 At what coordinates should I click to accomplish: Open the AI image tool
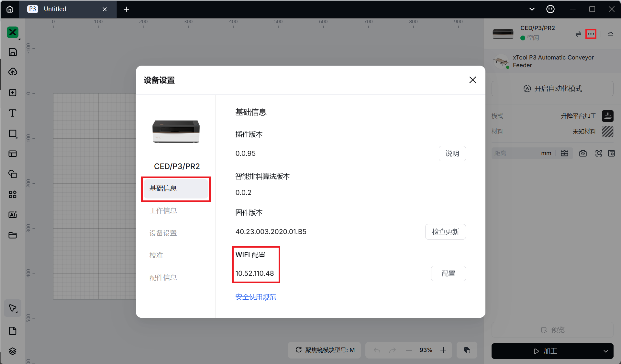click(13, 215)
